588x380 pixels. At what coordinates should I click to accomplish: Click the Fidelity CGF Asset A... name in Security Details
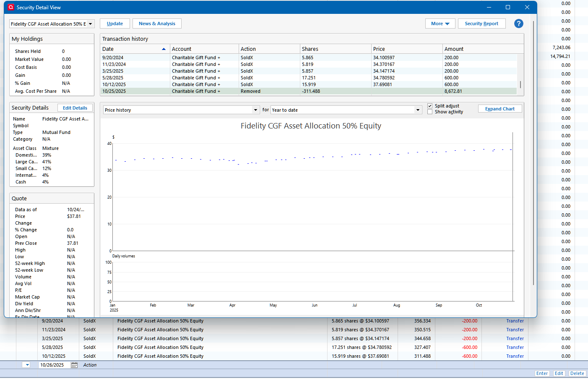coord(65,119)
